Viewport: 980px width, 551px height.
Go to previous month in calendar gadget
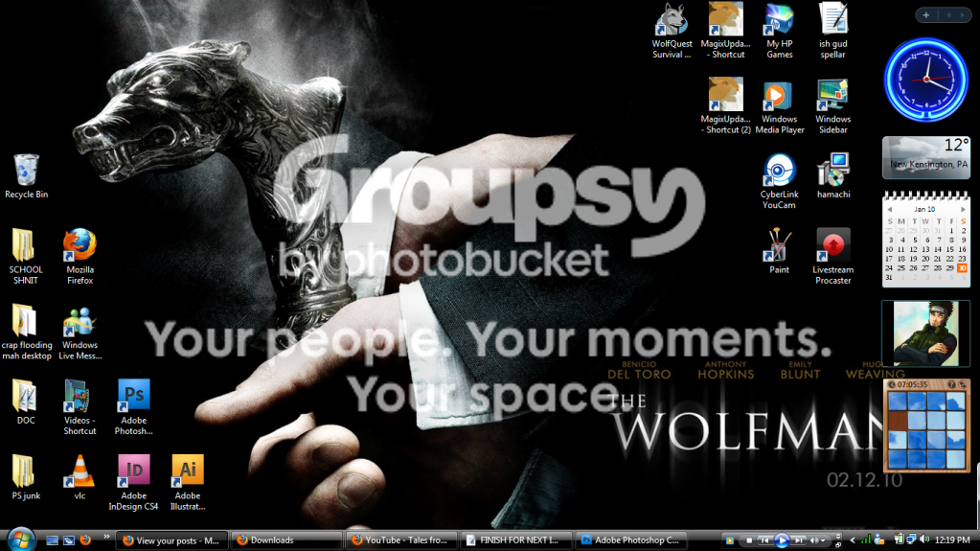tap(890, 210)
